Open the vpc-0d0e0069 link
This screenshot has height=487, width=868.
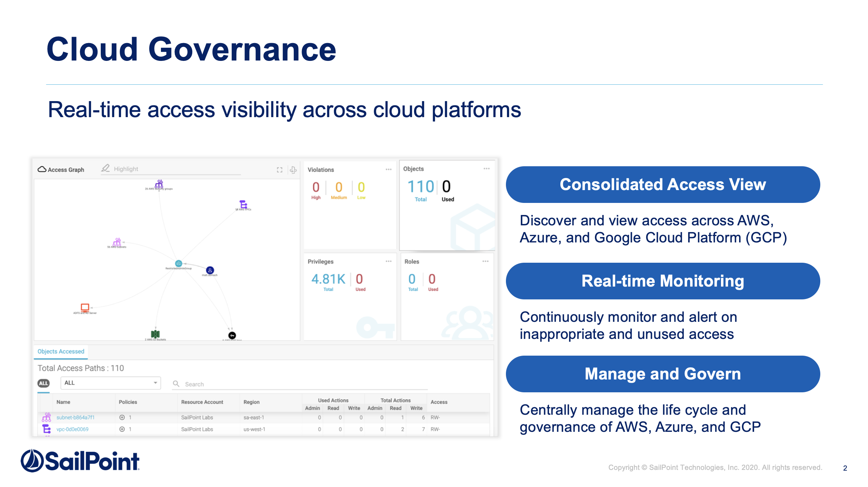click(x=72, y=429)
